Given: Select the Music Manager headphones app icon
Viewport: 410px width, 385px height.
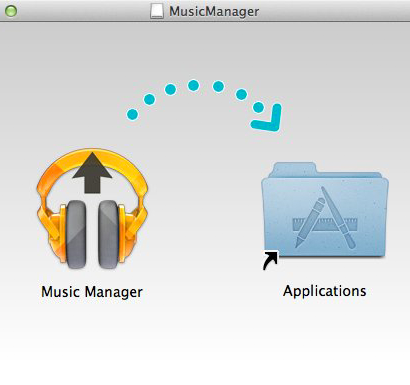Looking at the screenshot, I should [92, 209].
